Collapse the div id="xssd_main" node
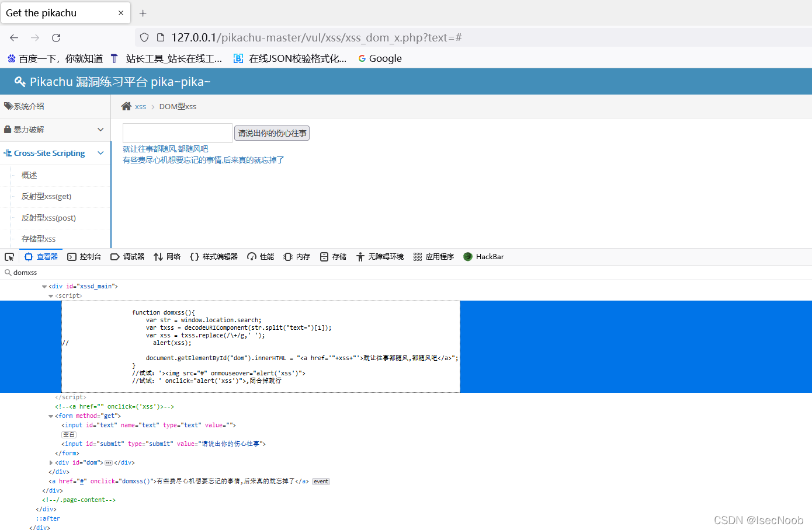The width and height of the screenshot is (812, 530). 44,287
